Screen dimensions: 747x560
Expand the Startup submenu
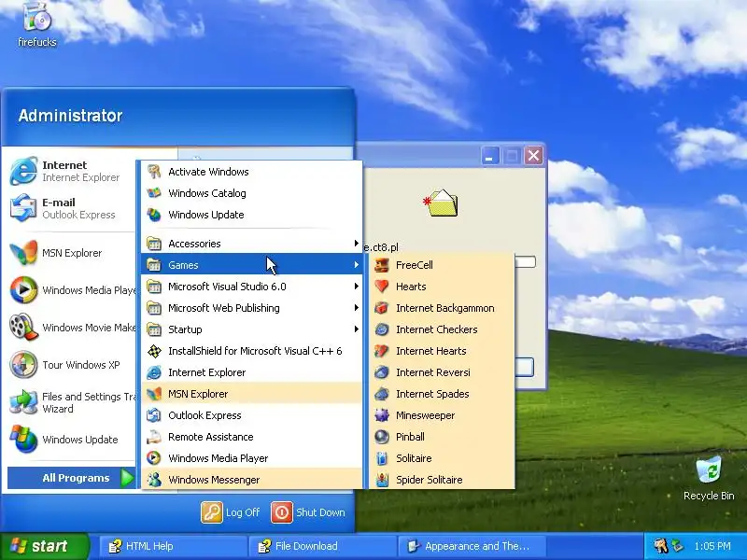pyautogui.click(x=251, y=329)
